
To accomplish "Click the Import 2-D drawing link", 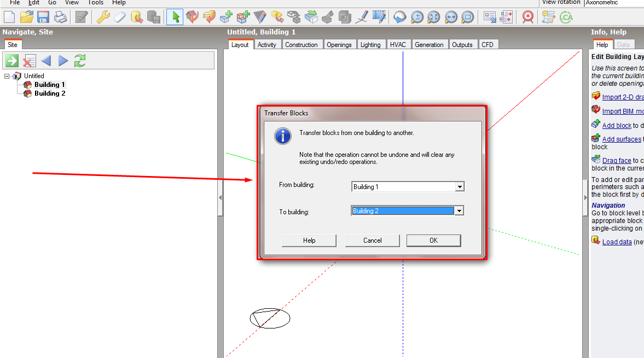I will pos(623,97).
